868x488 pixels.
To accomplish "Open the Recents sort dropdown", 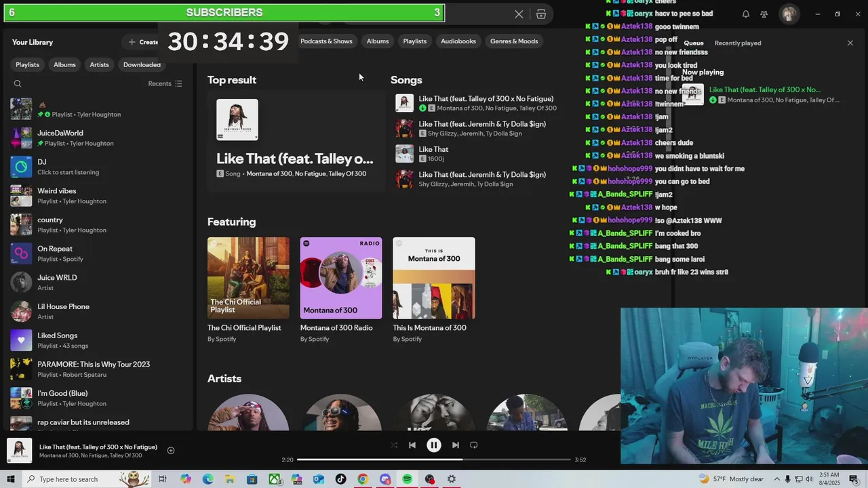I will click(165, 84).
